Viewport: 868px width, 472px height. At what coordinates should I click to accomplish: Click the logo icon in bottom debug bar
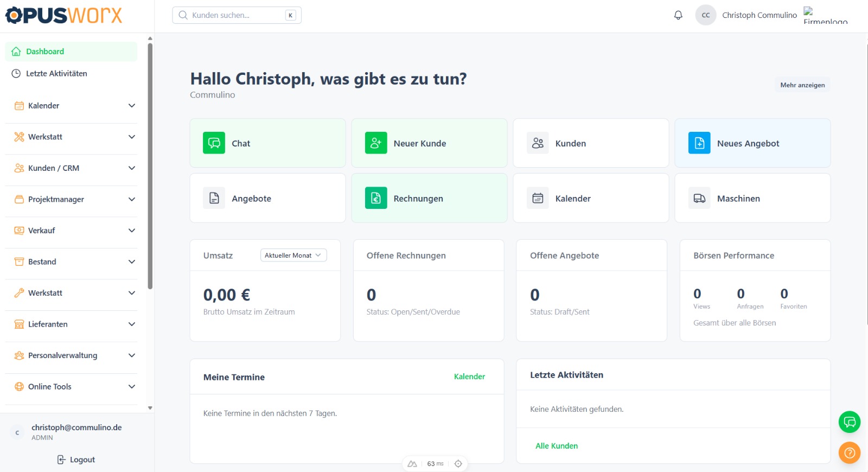point(412,464)
